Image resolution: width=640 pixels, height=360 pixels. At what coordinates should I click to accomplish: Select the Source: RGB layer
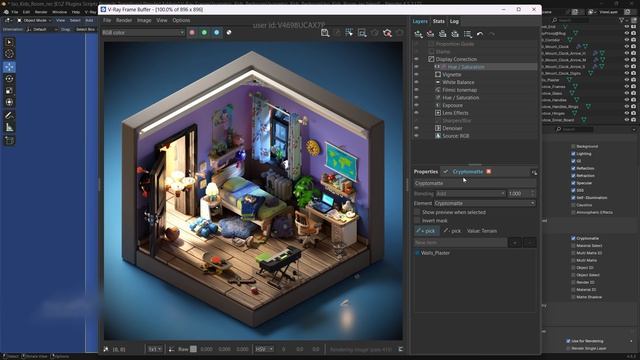tap(456, 136)
